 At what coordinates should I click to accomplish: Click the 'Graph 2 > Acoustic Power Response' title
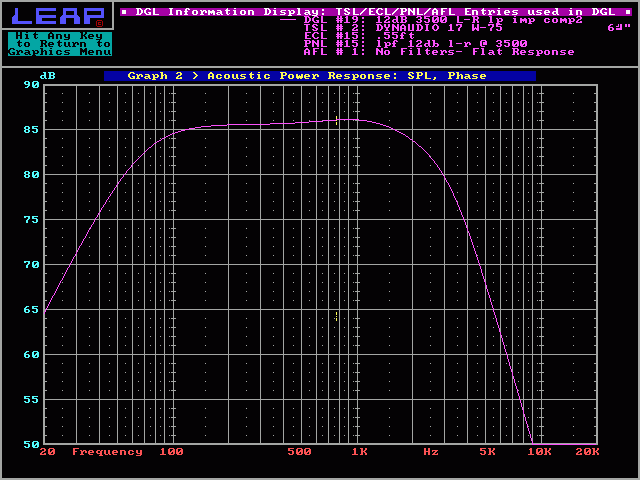click(x=320, y=76)
